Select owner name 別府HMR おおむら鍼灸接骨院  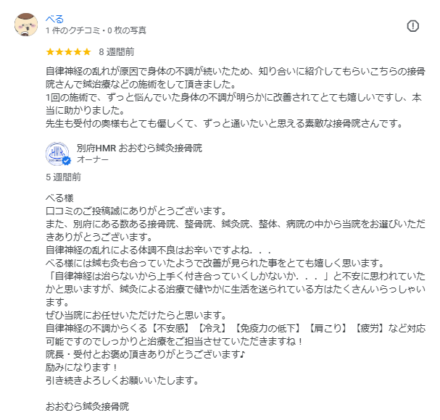point(139,148)
